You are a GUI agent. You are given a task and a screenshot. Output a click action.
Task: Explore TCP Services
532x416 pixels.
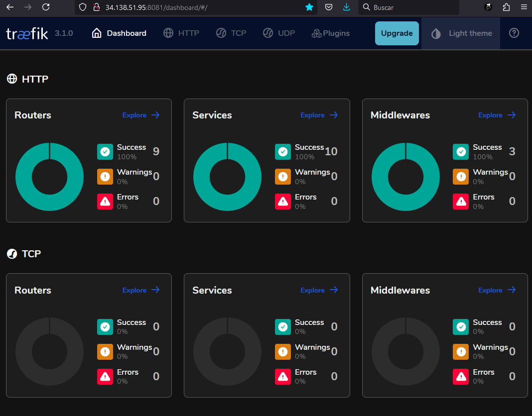[x=319, y=290]
